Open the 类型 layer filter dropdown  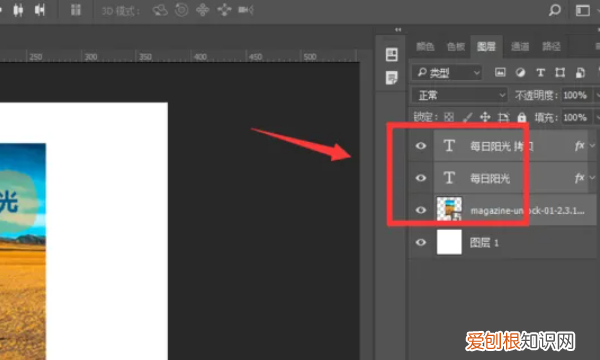(x=447, y=72)
